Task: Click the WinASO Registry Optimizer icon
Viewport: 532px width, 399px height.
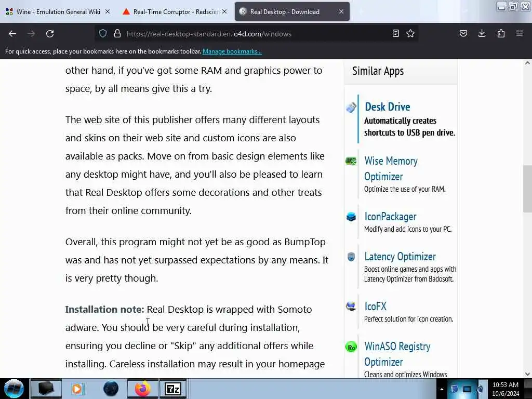Action: [351, 347]
